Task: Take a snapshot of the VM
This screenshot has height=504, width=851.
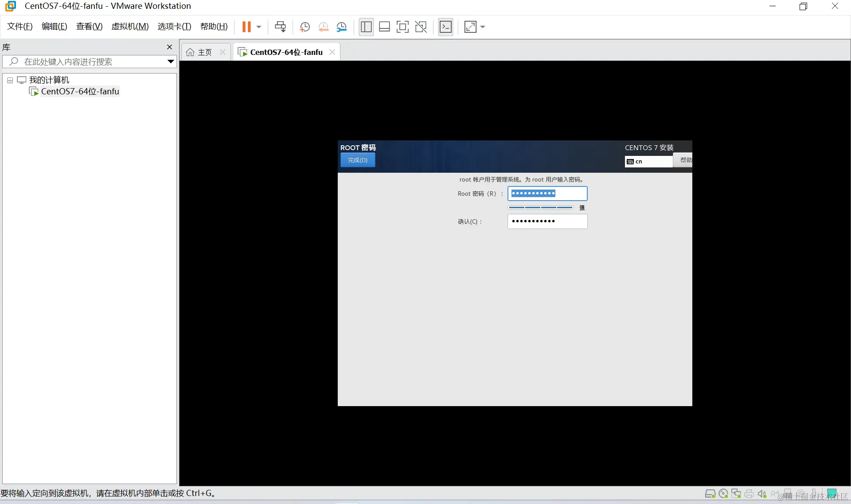Action: coord(304,27)
